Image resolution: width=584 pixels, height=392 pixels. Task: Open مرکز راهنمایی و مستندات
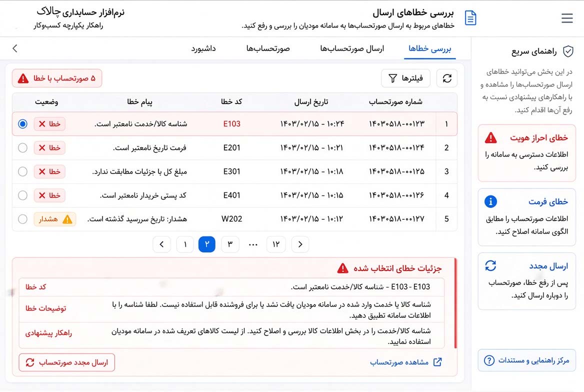(x=526, y=360)
